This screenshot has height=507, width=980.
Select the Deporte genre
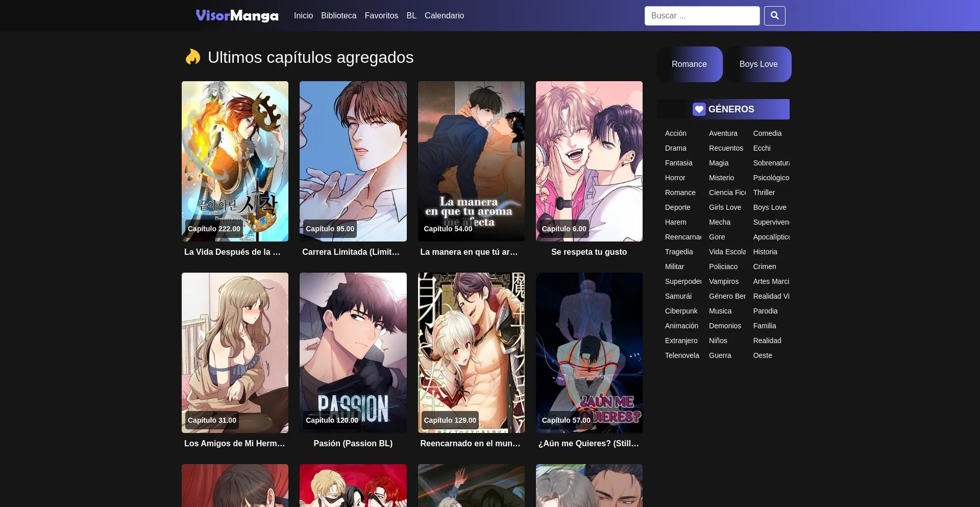click(678, 207)
